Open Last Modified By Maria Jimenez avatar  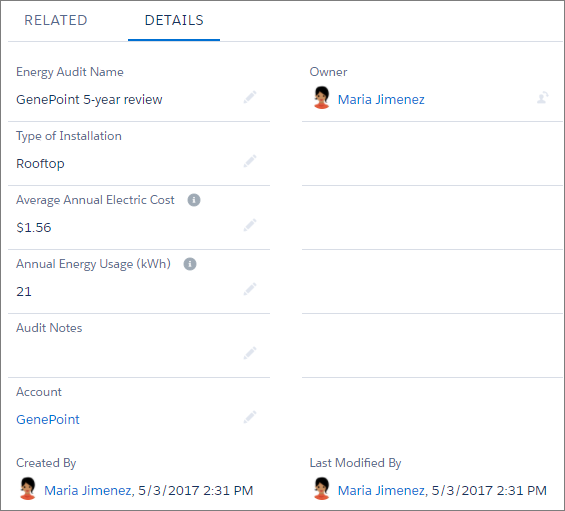(321, 489)
